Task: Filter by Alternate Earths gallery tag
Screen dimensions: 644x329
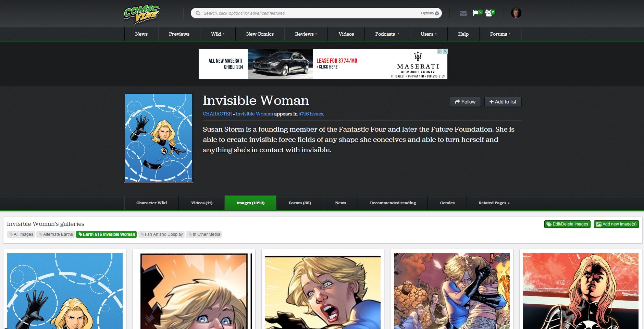Action: pyautogui.click(x=55, y=234)
